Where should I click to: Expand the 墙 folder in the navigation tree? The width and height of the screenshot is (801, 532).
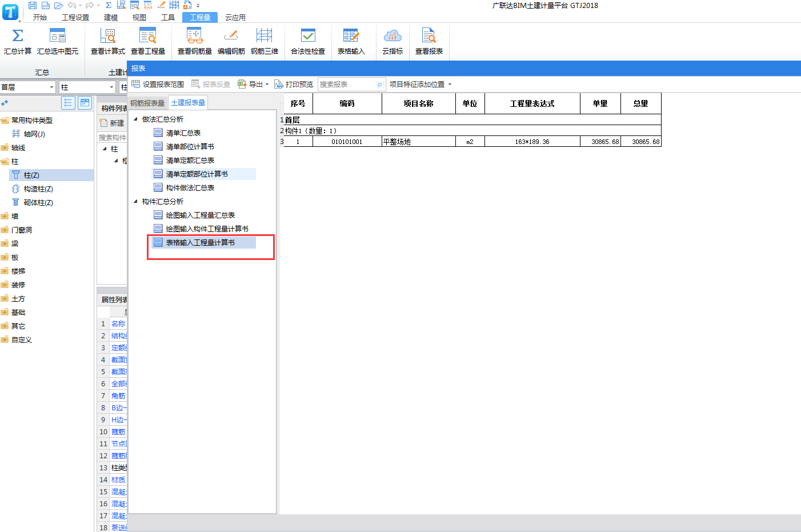click(x=5, y=216)
